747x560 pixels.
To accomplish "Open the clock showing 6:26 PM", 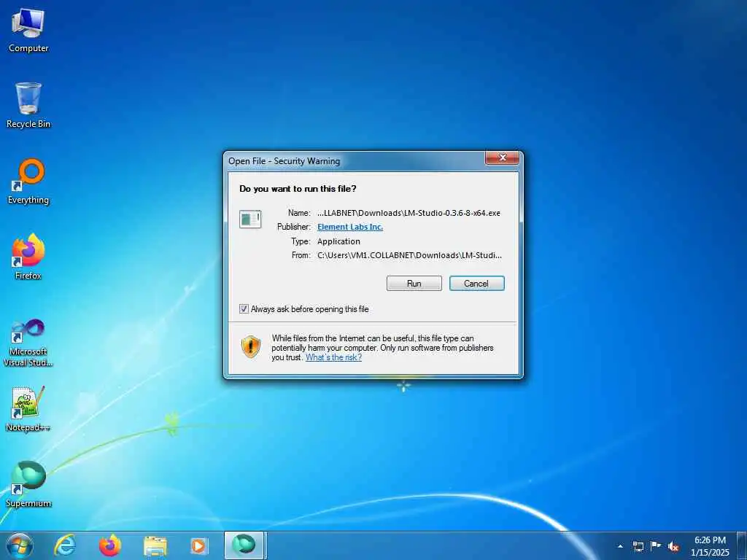I will (710, 546).
